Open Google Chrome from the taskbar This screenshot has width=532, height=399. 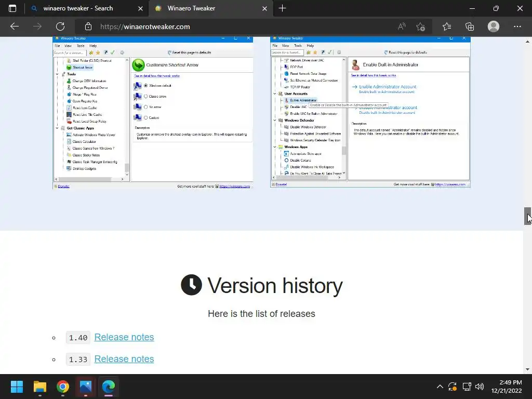63,387
